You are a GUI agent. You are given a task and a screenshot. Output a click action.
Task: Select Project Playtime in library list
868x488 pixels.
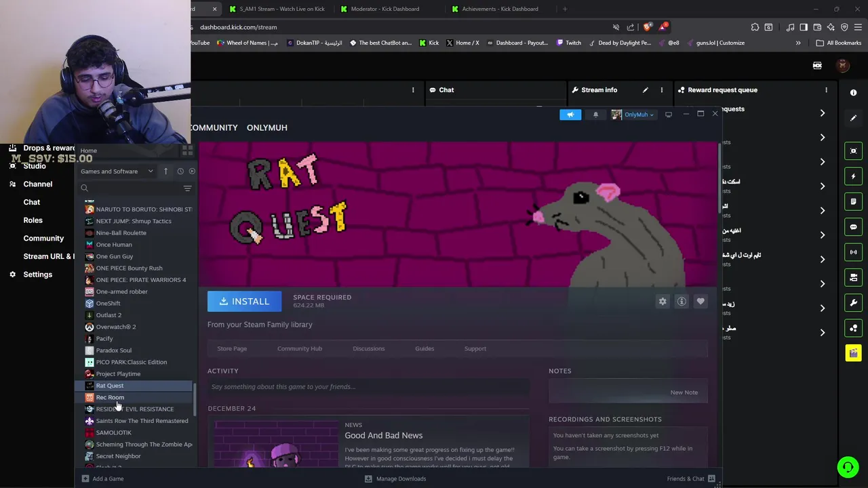pyautogui.click(x=118, y=374)
